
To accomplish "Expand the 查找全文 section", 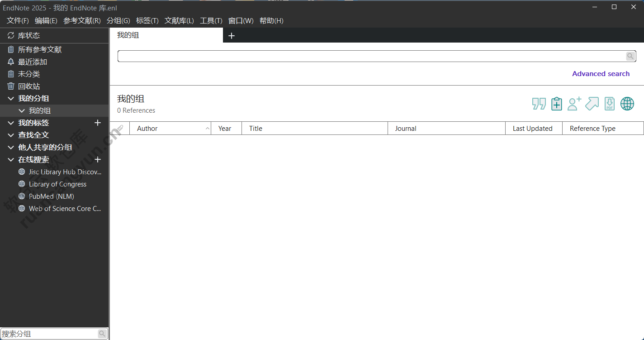I will [11, 135].
